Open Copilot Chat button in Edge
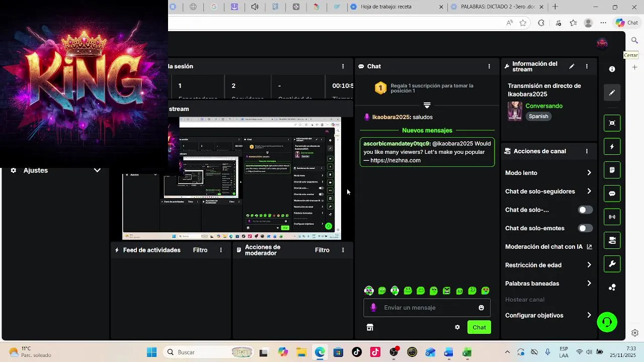644x362 pixels. (x=626, y=23)
